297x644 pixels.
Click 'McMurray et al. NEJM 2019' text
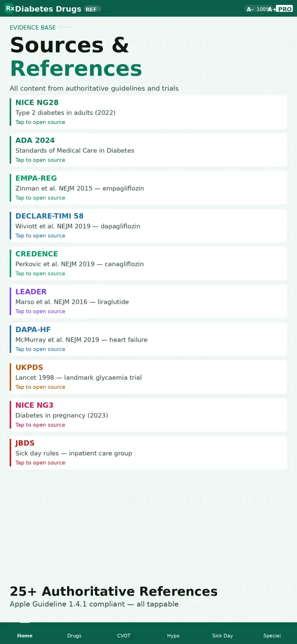pos(56,340)
